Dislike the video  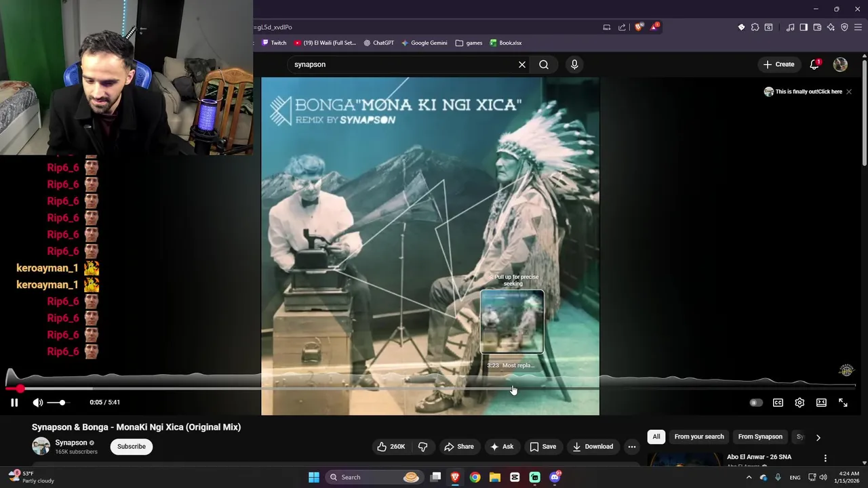422,447
